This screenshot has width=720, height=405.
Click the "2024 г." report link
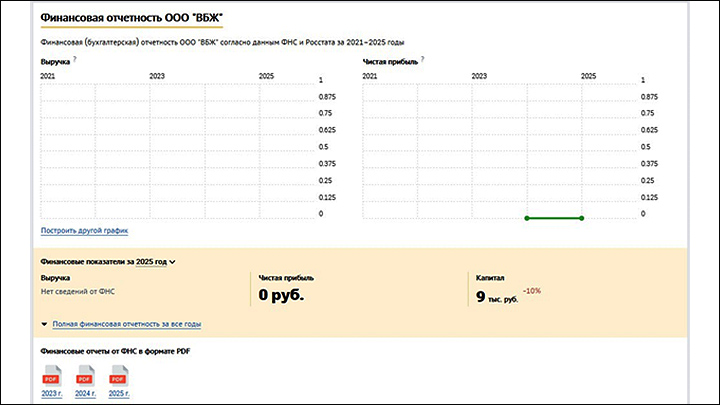[85, 395]
